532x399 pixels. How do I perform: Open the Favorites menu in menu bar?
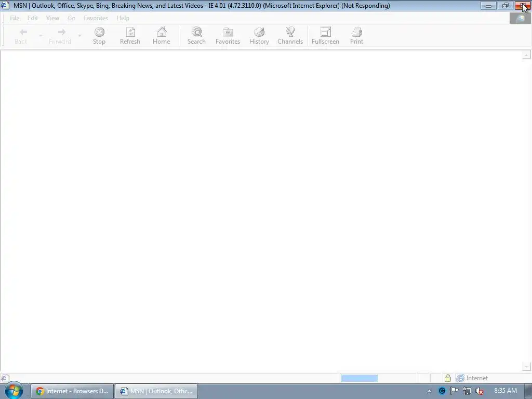(96, 18)
